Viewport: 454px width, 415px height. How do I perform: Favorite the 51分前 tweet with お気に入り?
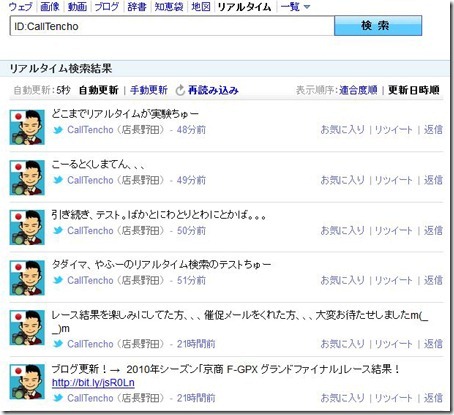coord(343,280)
